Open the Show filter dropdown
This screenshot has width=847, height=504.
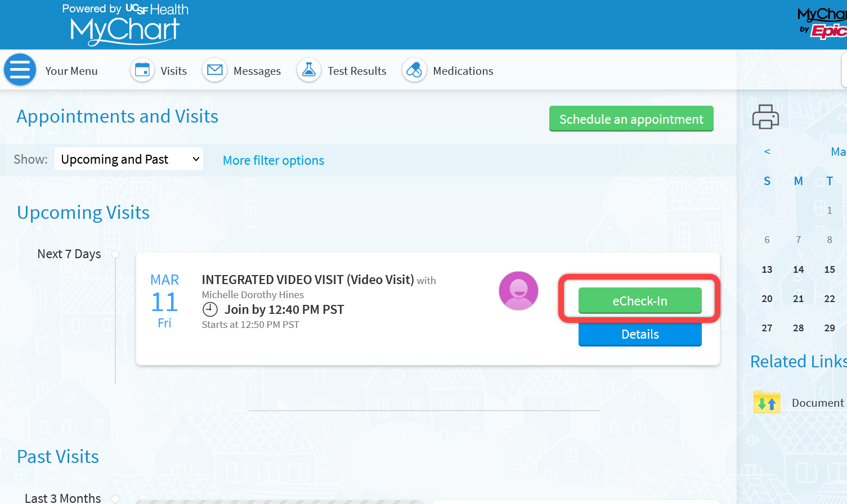pyautogui.click(x=129, y=159)
